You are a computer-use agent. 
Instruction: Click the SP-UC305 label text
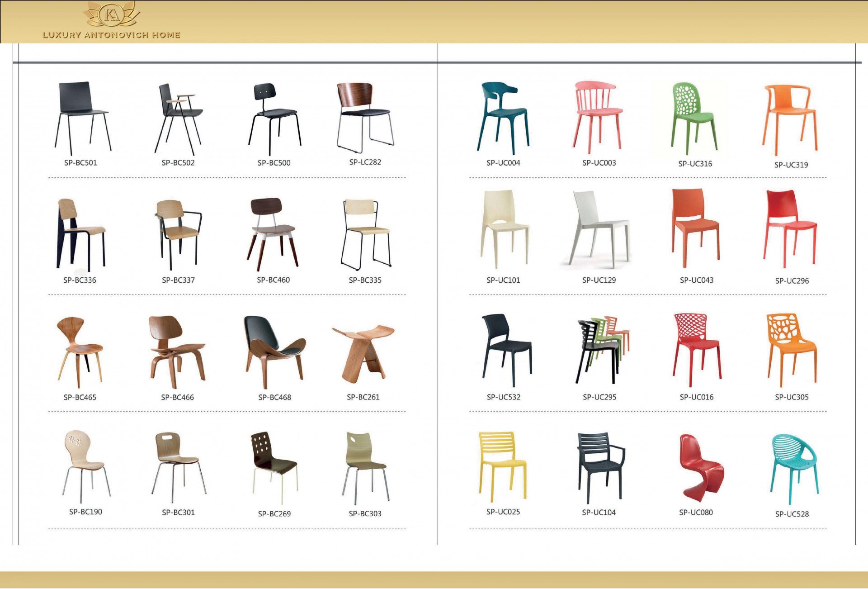coord(792,397)
